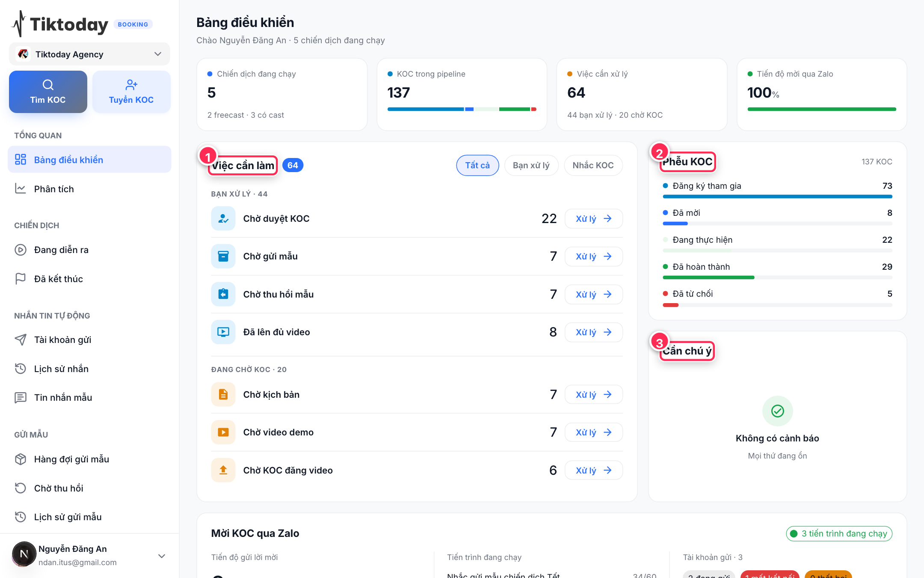This screenshot has height=578, width=924.
Task: Click the Chờ duyệt KOC user-check icon
Action: click(x=223, y=218)
